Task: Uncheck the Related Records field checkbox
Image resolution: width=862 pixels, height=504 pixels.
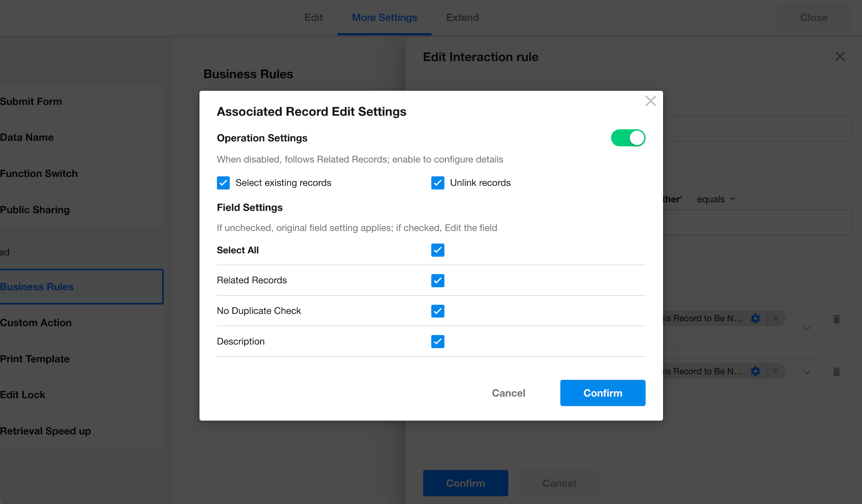Action: [437, 281]
